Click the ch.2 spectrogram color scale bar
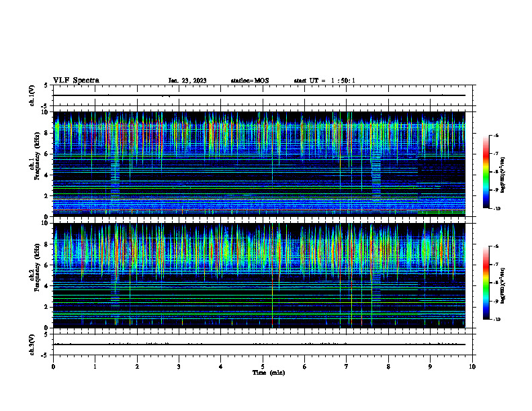 [x=486, y=283]
